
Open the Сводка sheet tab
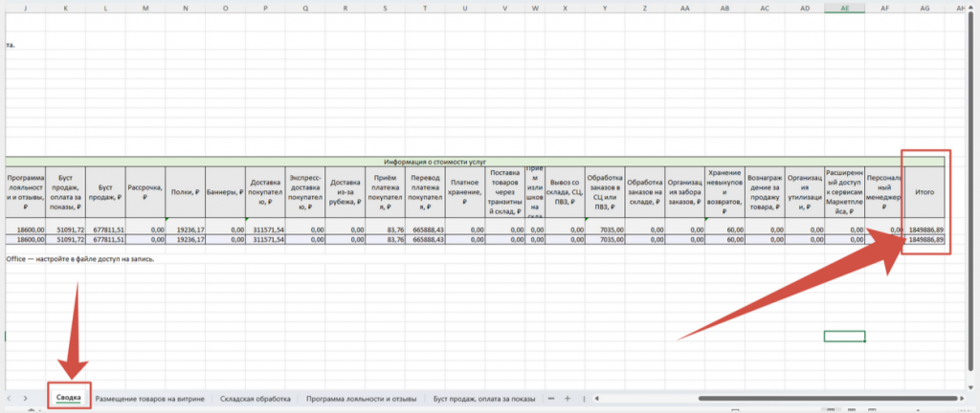coord(68,397)
